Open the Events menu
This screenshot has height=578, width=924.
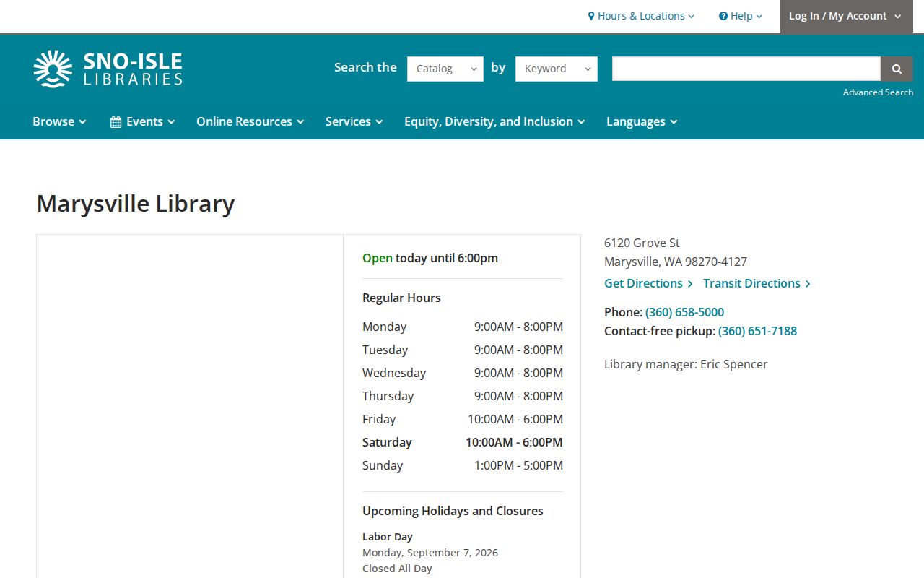pos(143,121)
